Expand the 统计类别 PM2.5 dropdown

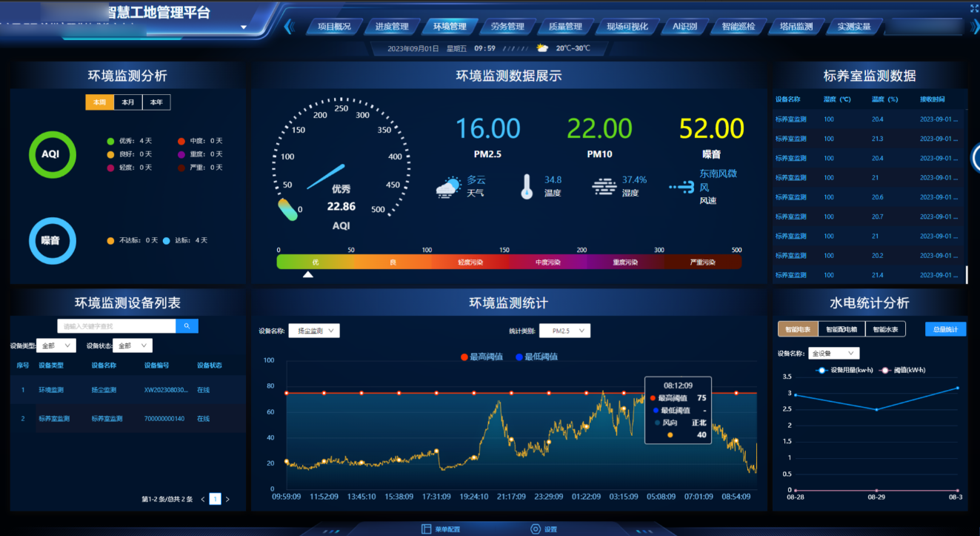point(564,331)
